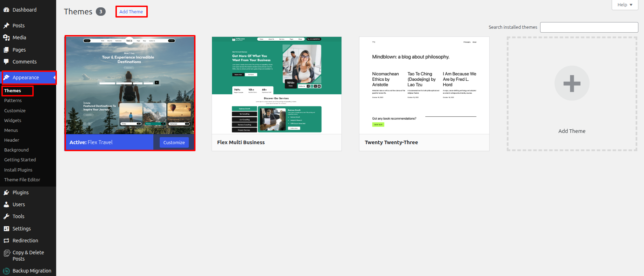Click the Plugins plug icon

coord(6,193)
